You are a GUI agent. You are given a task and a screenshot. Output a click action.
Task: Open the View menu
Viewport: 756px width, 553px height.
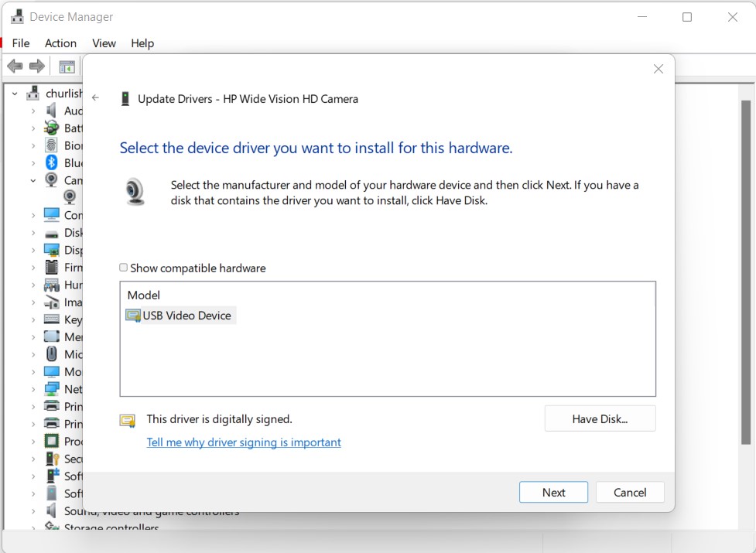(x=104, y=43)
